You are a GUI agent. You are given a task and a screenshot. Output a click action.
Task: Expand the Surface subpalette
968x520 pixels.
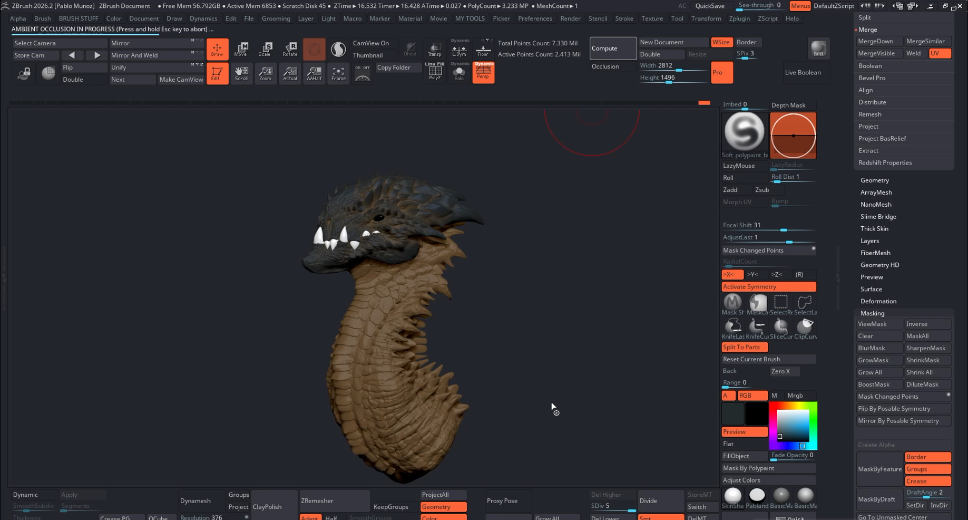coord(871,289)
